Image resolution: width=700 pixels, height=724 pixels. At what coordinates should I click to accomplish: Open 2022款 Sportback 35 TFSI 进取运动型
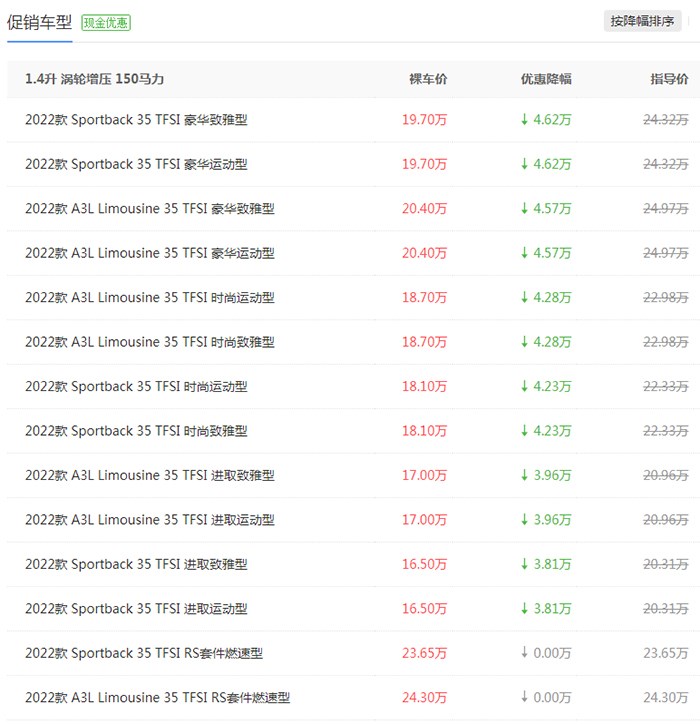pyautogui.click(x=136, y=609)
